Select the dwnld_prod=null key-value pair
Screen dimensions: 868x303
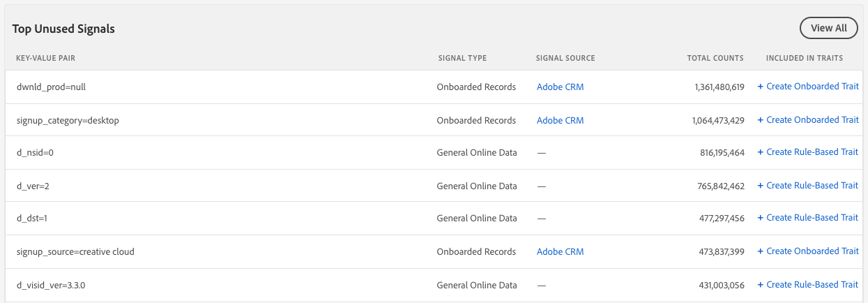coord(51,87)
